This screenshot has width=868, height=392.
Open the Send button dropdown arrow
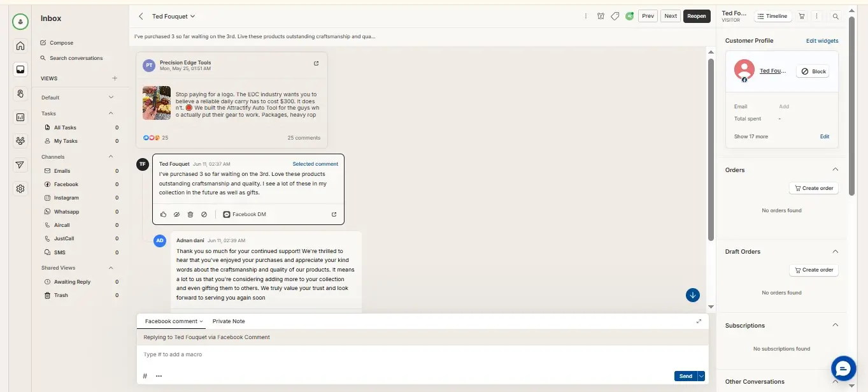point(701,376)
